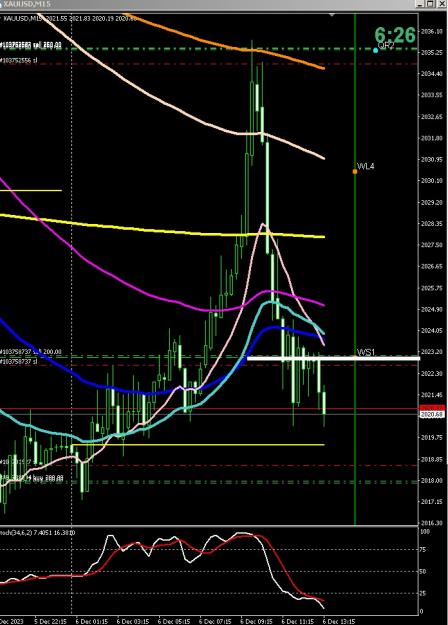Click the current price label 2020.60
Viewport: 448px width, 625px height.
(432, 415)
